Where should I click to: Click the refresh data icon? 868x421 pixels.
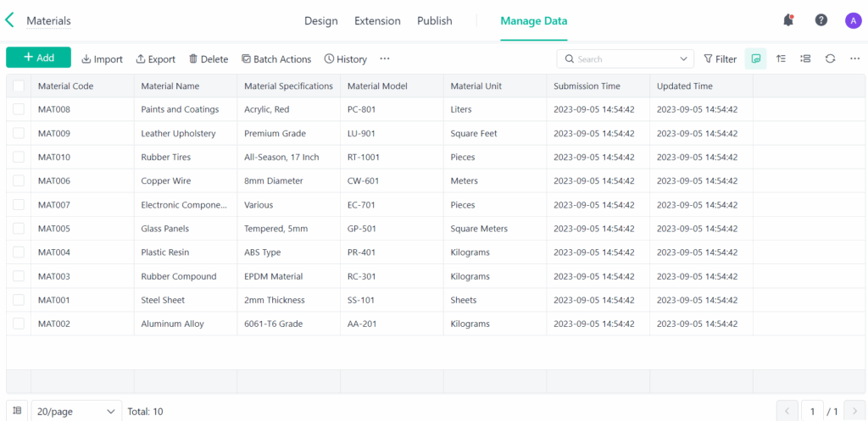click(830, 58)
